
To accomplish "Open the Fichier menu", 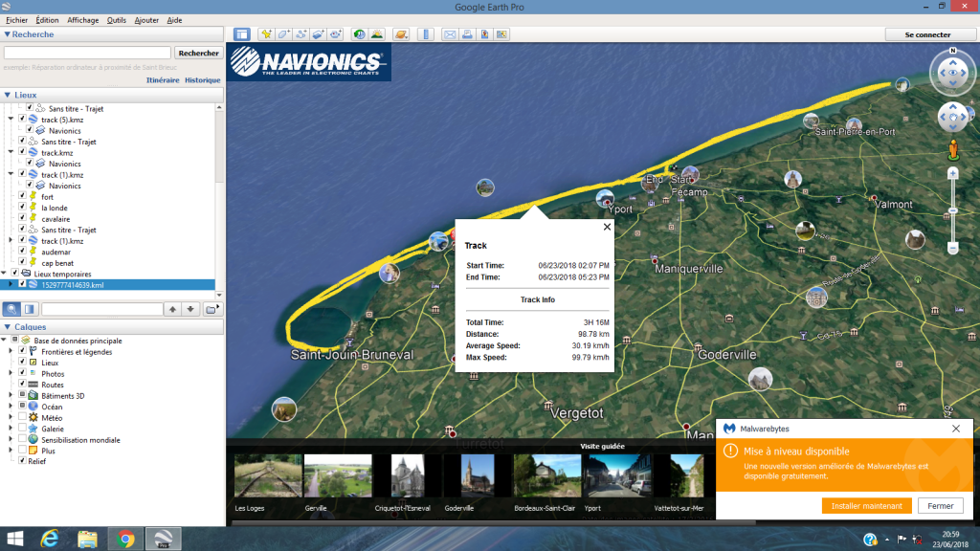I will pyautogui.click(x=17, y=20).
